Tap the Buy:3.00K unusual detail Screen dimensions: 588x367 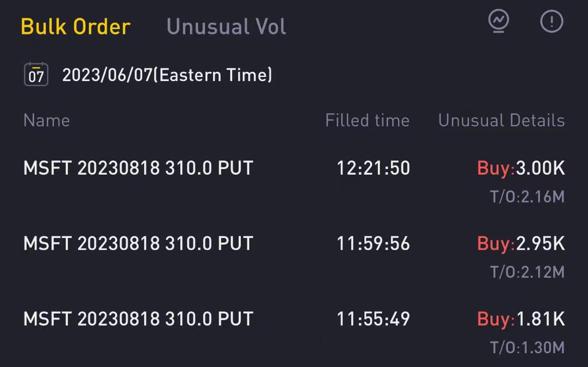point(521,168)
